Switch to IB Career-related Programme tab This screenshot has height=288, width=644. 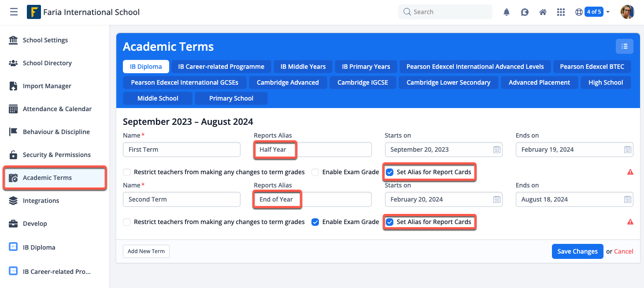(221, 67)
